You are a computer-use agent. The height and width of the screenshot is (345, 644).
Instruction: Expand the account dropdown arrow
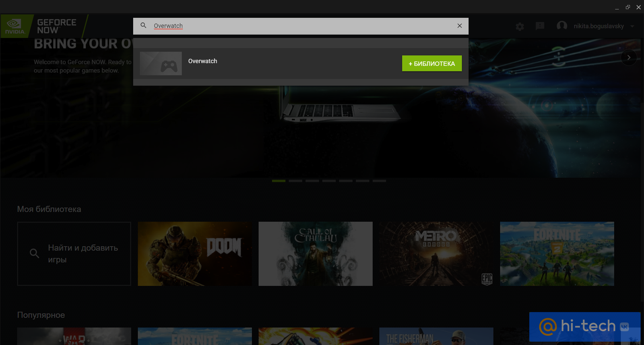[x=632, y=26]
